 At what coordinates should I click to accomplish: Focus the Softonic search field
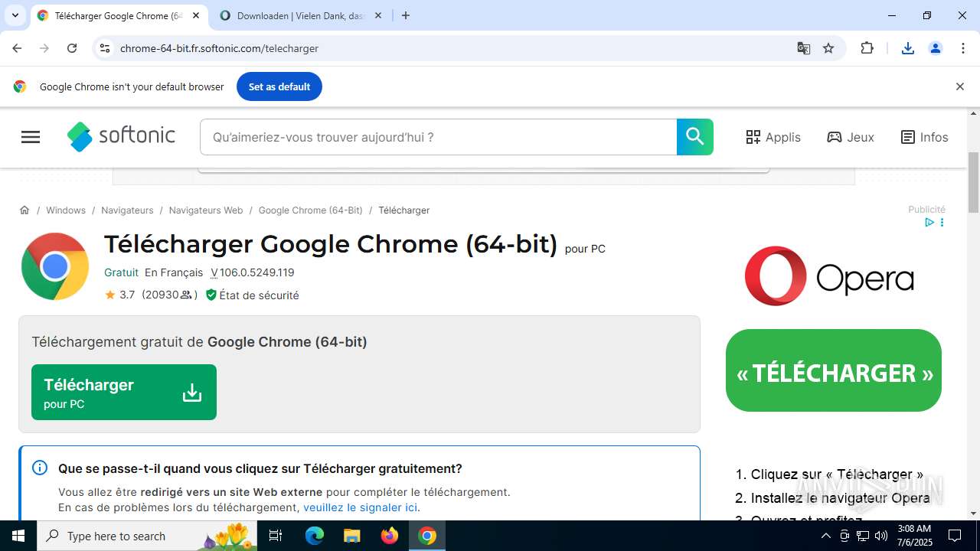439,137
